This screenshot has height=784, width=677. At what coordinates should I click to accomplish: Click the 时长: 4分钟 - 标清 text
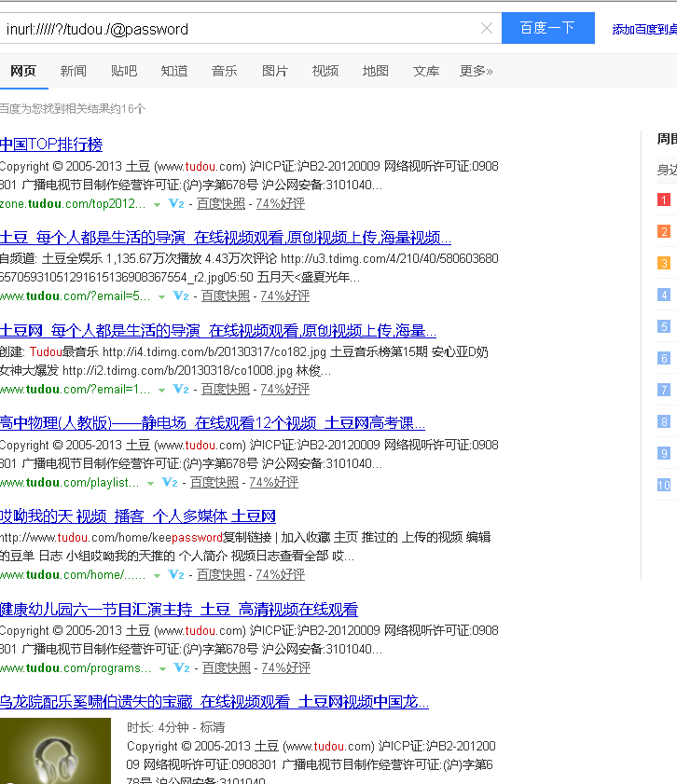[176, 727]
